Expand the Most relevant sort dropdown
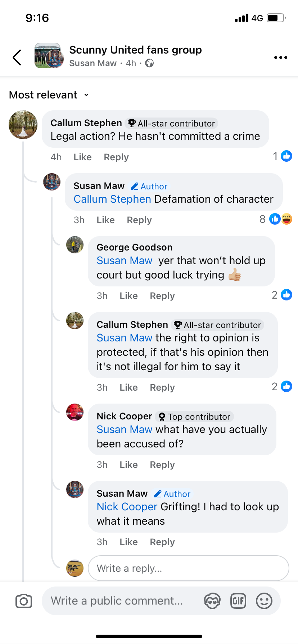The image size is (298, 644). (49, 95)
